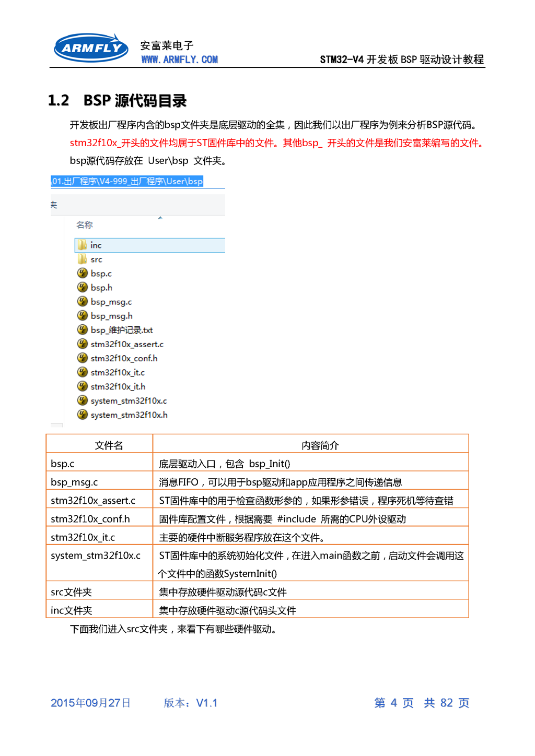Click the address path ending in User\bsp
535x756 pixels.
pyautogui.click(x=127, y=181)
